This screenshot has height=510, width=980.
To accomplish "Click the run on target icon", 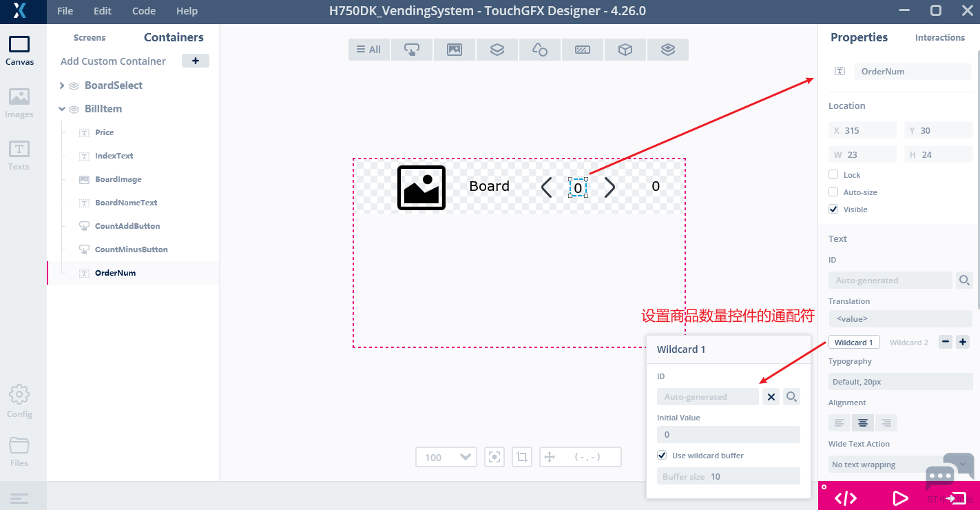I will tap(955, 498).
